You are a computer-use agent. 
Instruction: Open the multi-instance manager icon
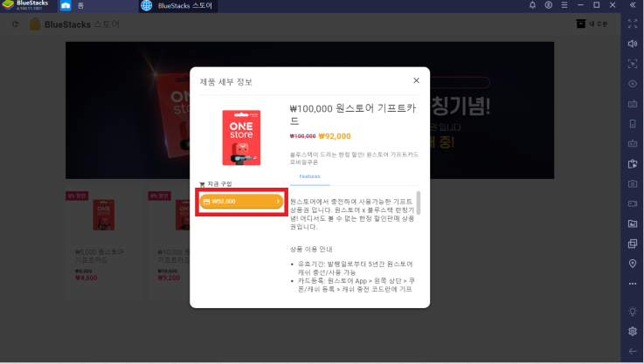coord(633,244)
